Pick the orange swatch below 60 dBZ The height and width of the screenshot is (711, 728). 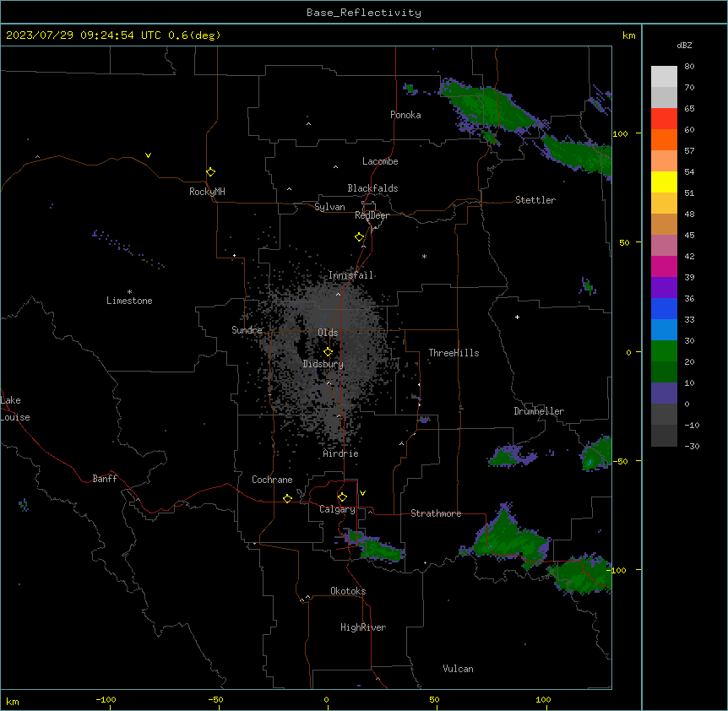click(x=664, y=139)
